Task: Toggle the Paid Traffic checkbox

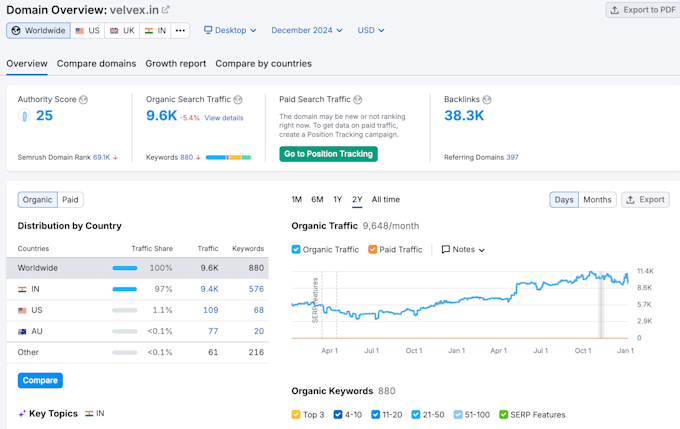Action: click(373, 249)
